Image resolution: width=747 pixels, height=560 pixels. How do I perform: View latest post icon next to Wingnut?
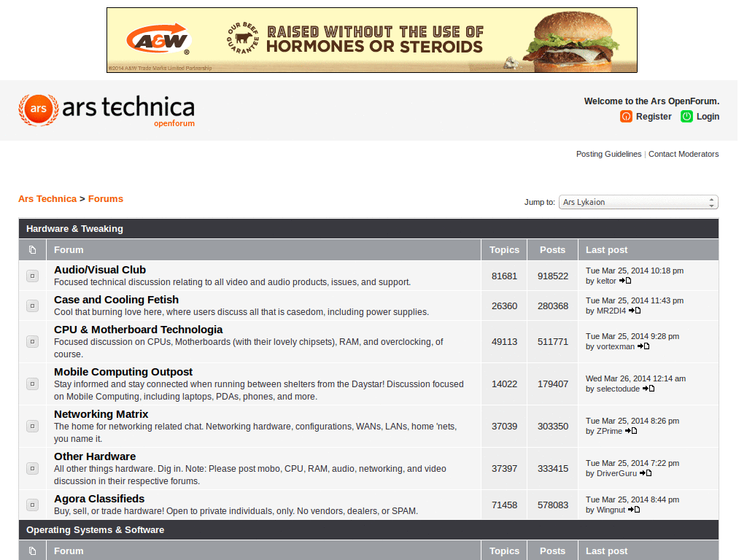[x=634, y=510]
